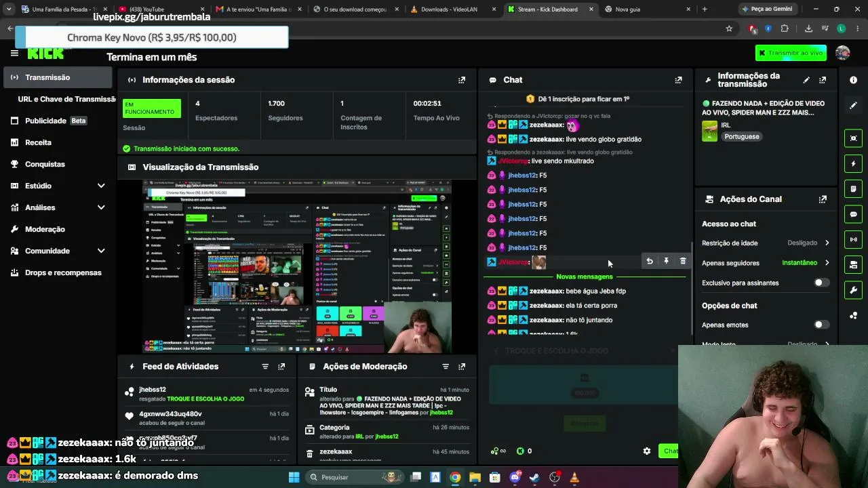Click the EM FUNCIONAMENTO status badge
Image resolution: width=868 pixels, height=488 pixels.
pos(152,108)
